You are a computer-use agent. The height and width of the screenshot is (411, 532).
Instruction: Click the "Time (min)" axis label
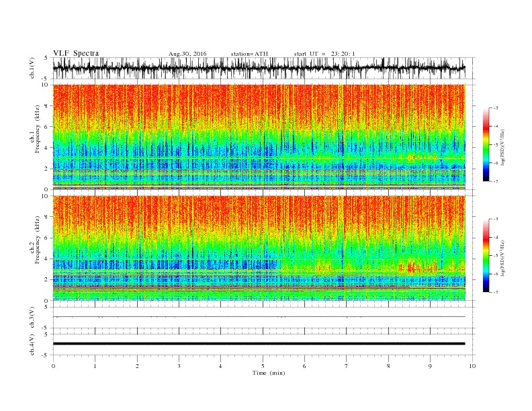click(x=269, y=373)
